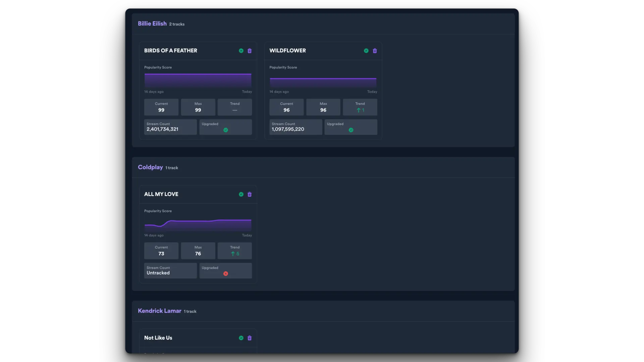Click the green verified check on "BIRDS OF A FEATHER"
Viewport: 644px width, 362px height.
(241, 51)
